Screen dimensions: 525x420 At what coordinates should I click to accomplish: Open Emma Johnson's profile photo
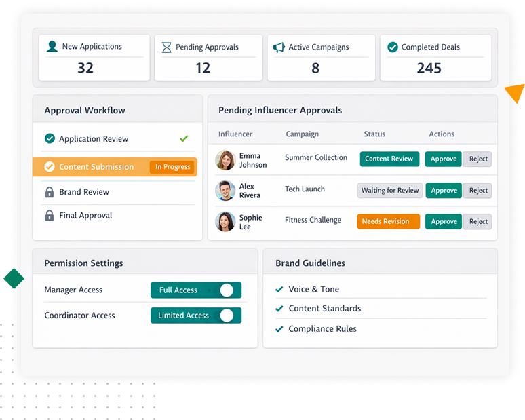[225, 160]
